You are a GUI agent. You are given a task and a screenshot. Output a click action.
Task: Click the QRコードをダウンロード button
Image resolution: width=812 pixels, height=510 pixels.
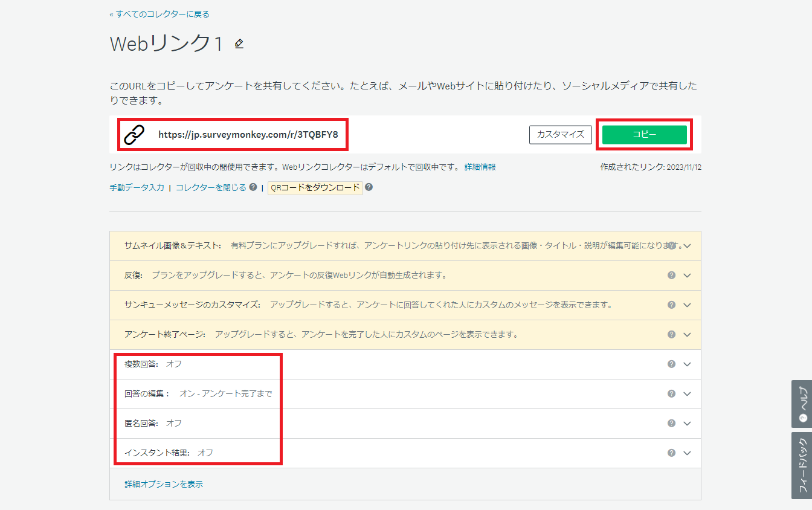pos(315,187)
